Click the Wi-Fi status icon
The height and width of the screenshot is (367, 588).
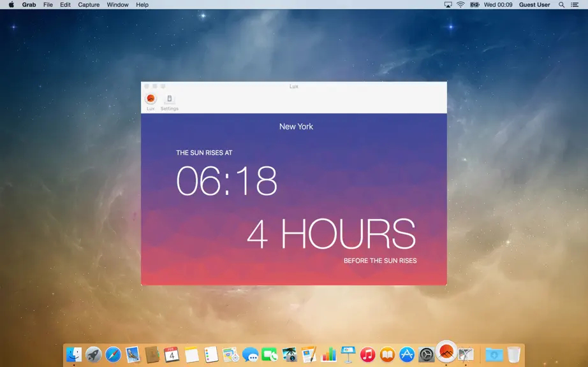pyautogui.click(x=460, y=4)
